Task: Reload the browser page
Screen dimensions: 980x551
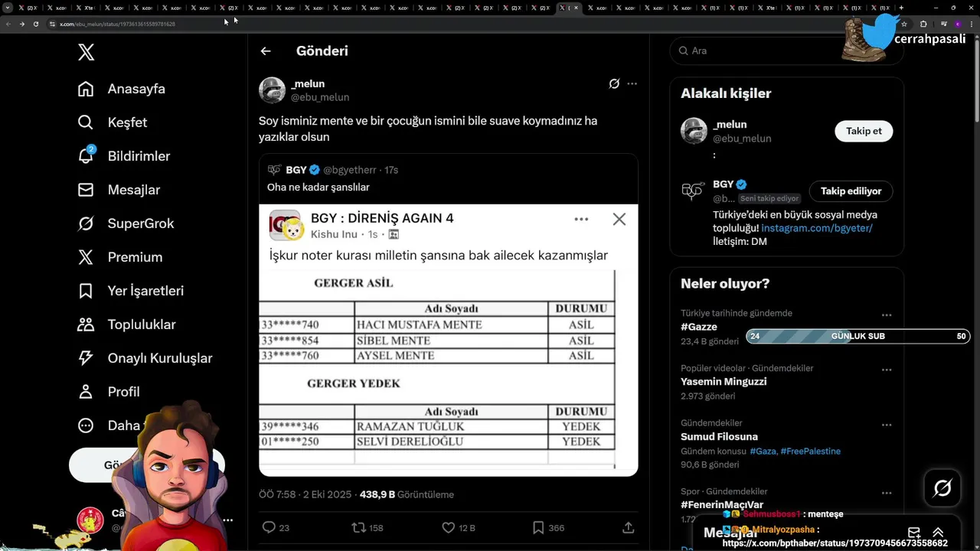Action: (35, 24)
